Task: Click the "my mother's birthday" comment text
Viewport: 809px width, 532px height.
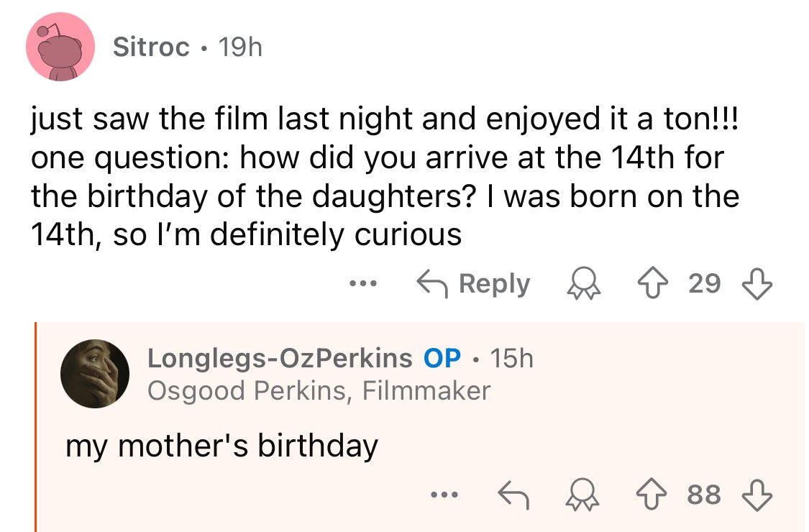Action: tap(221, 446)
